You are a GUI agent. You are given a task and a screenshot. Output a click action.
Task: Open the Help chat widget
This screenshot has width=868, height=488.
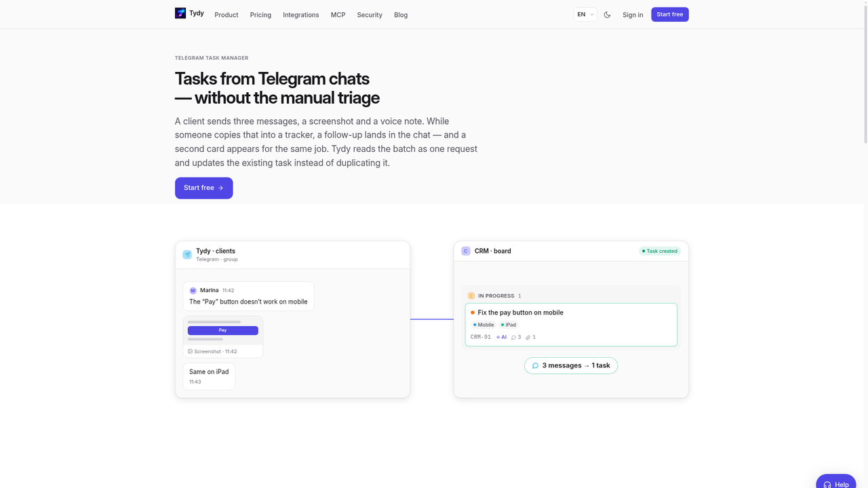(836, 482)
